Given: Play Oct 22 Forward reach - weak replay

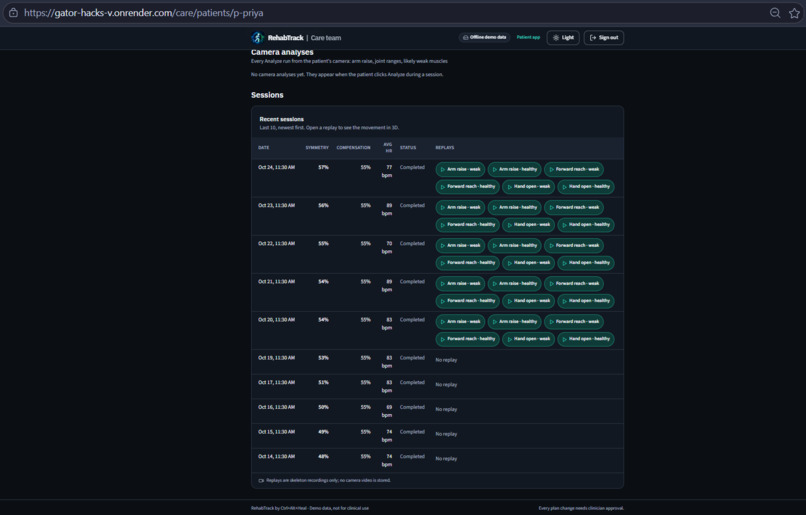Looking at the screenshot, I should [574, 245].
